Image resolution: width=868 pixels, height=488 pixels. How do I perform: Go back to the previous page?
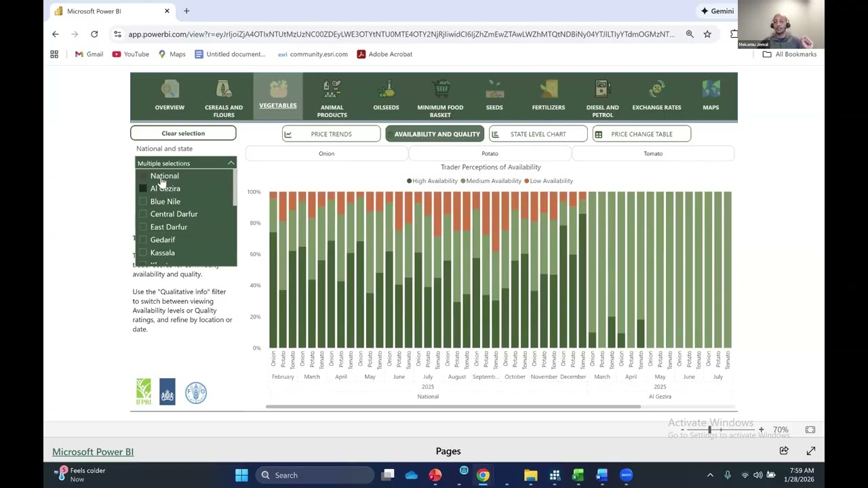tap(56, 34)
